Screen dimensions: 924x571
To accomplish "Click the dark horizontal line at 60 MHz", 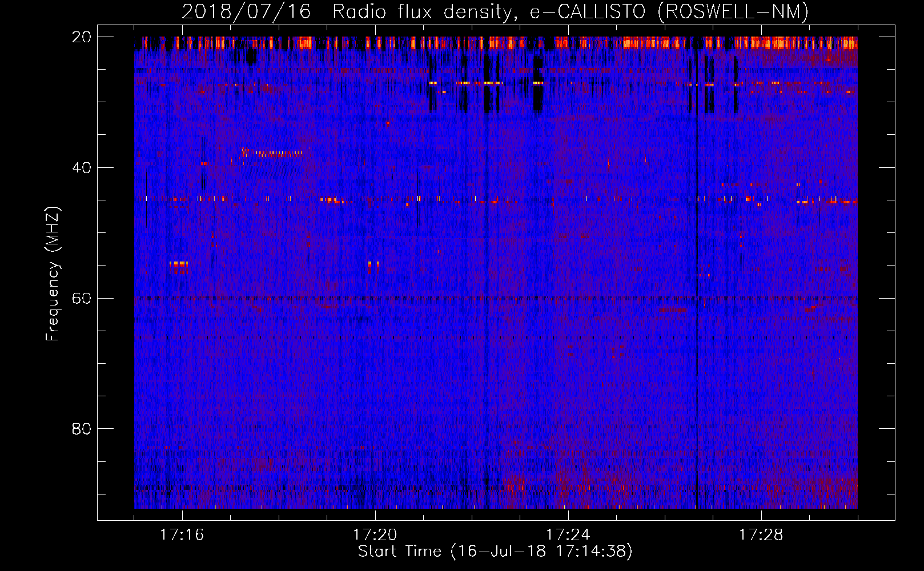I will (x=496, y=298).
